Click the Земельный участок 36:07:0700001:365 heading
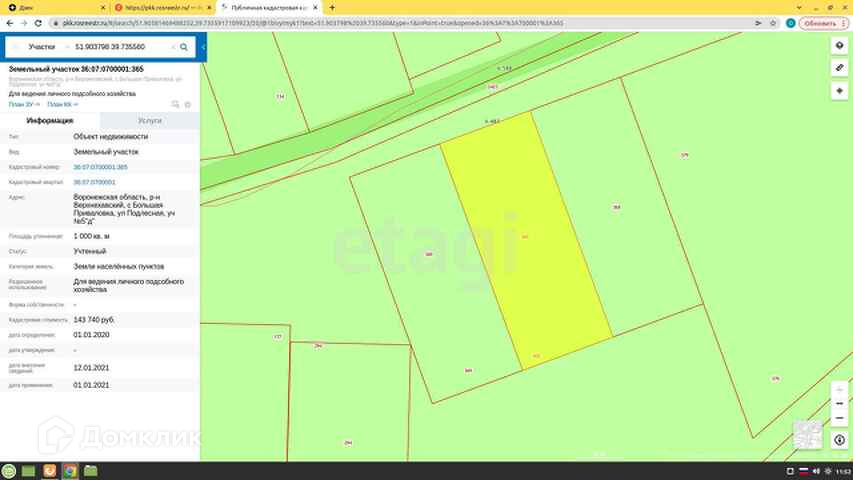The width and height of the screenshot is (853, 480). coord(76,69)
